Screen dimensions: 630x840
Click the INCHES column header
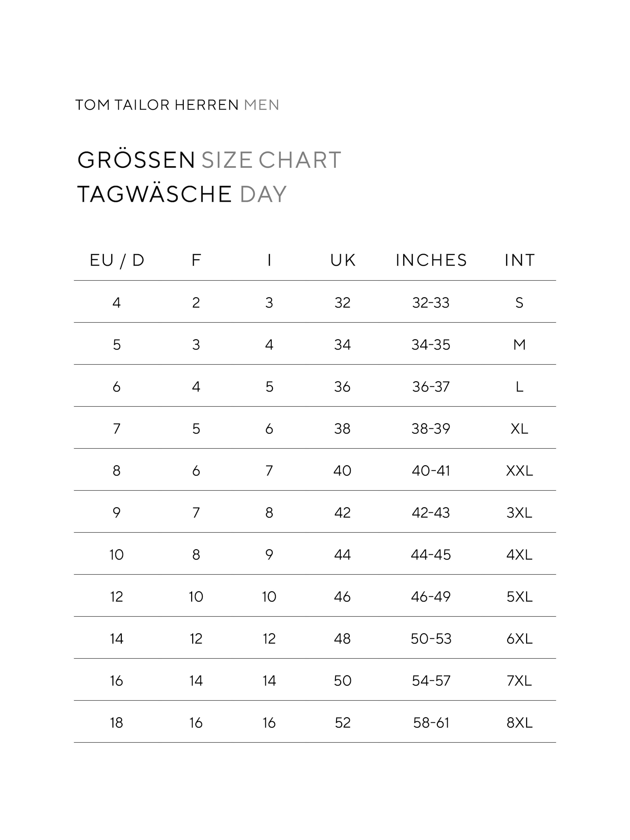point(431,260)
